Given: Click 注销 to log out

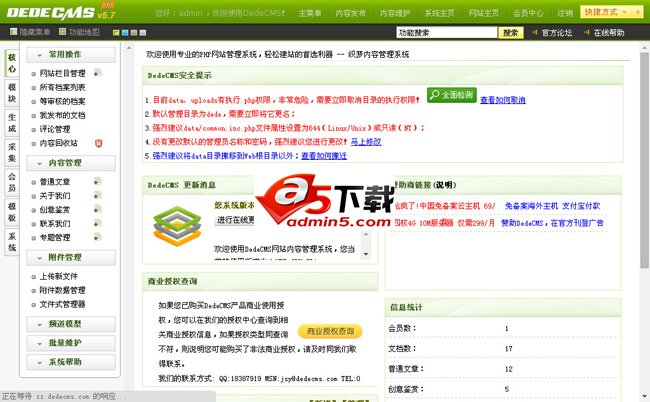Looking at the screenshot, I should coord(565,13).
